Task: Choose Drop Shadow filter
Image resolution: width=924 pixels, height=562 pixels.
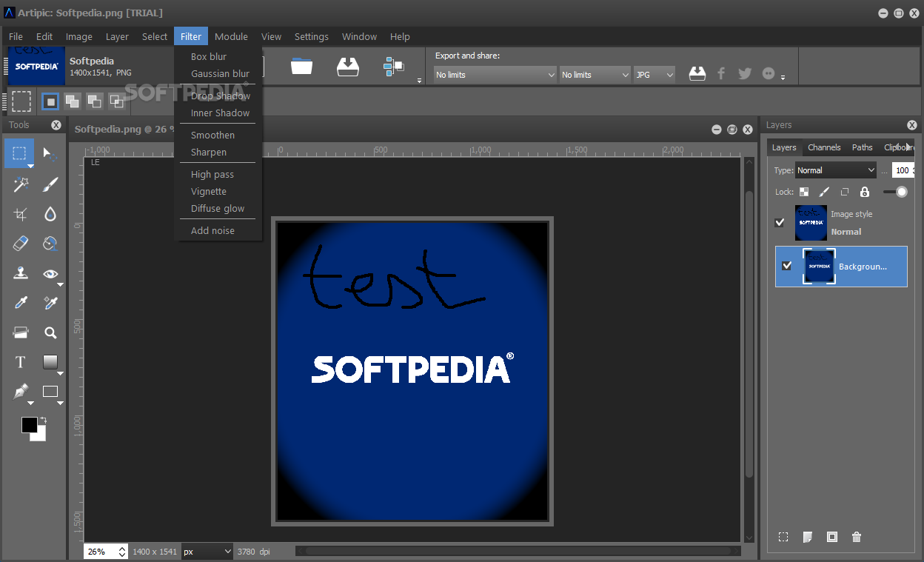Action: [221, 96]
